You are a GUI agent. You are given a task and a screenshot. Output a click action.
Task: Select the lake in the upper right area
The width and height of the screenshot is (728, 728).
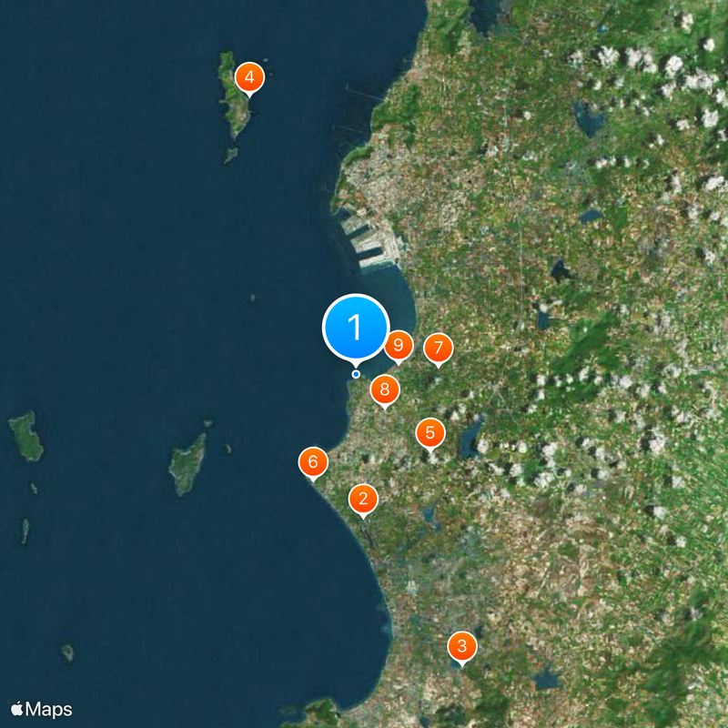(x=589, y=118)
